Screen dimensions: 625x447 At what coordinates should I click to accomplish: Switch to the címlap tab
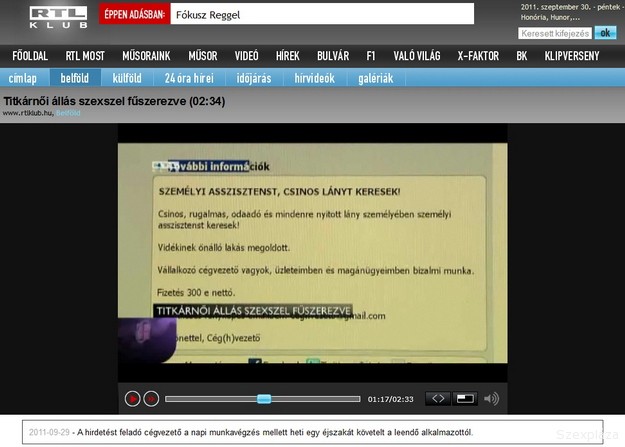coord(23,78)
